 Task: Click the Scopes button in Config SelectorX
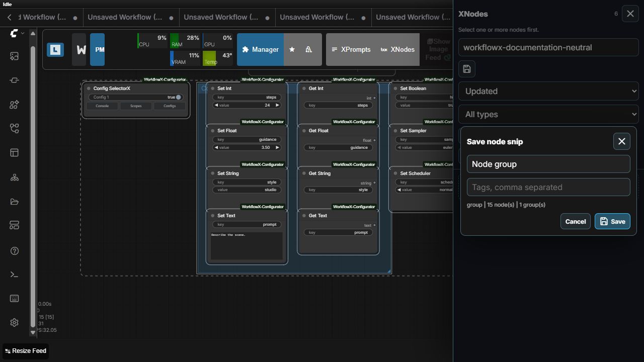136,106
